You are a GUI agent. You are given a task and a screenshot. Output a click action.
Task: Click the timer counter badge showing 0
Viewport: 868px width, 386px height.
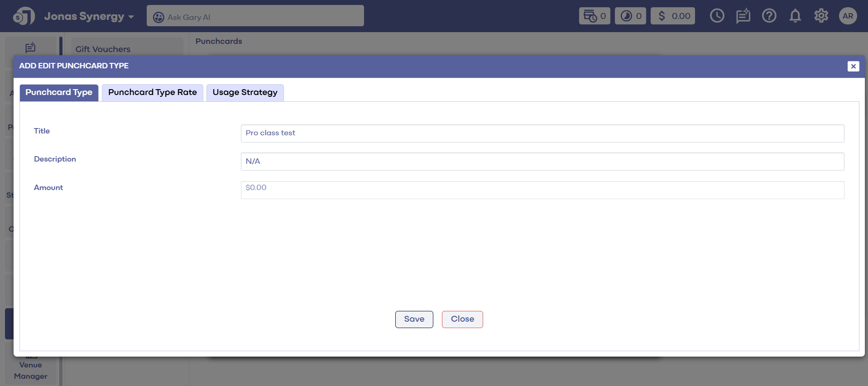(x=630, y=16)
